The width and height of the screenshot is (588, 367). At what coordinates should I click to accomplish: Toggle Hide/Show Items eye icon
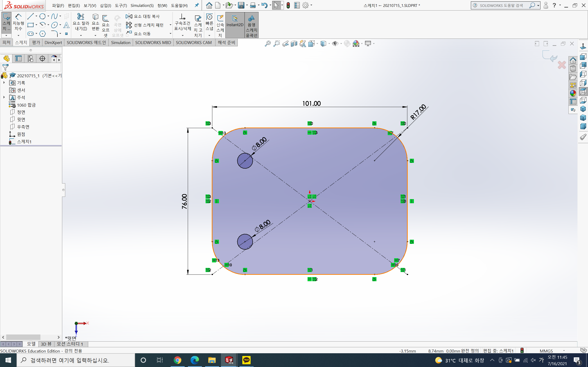[x=335, y=44]
